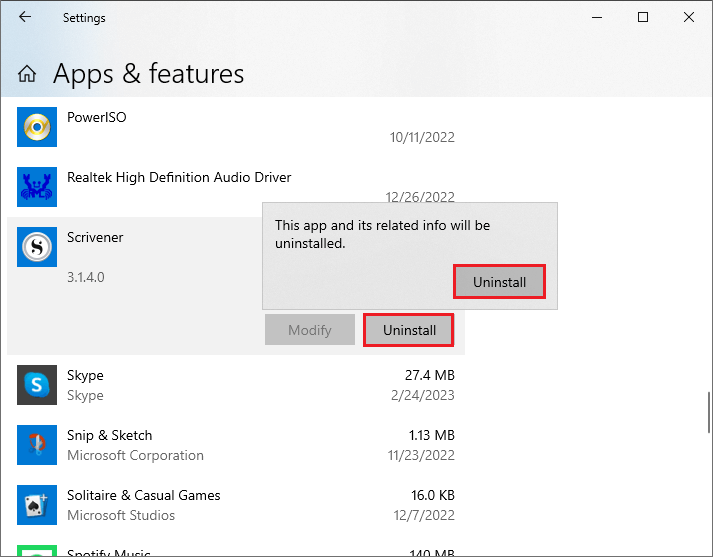Select the Skype app icon
Image resolution: width=713 pixels, height=557 pixels.
37,385
